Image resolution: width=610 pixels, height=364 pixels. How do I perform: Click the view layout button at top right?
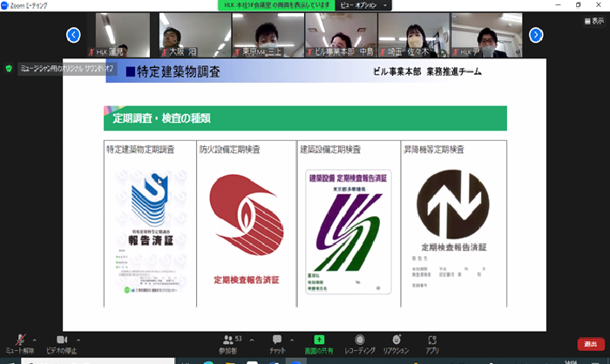[594, 21]
